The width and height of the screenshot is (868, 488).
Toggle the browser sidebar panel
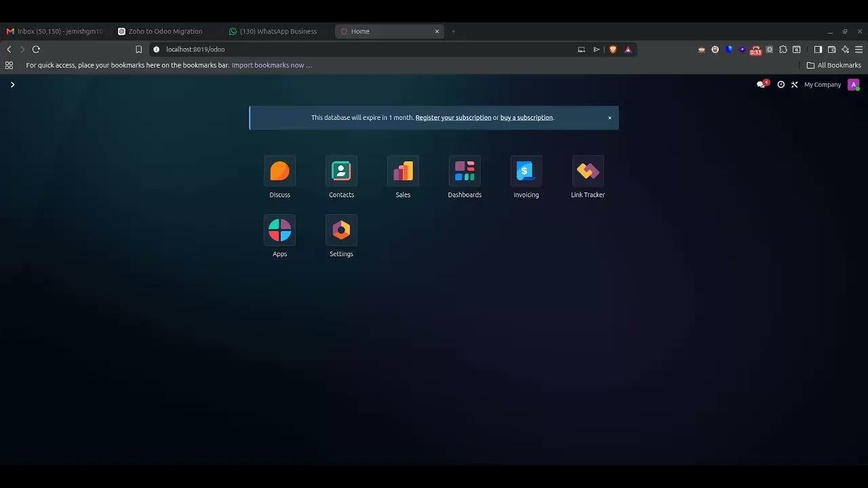point(818,49)
